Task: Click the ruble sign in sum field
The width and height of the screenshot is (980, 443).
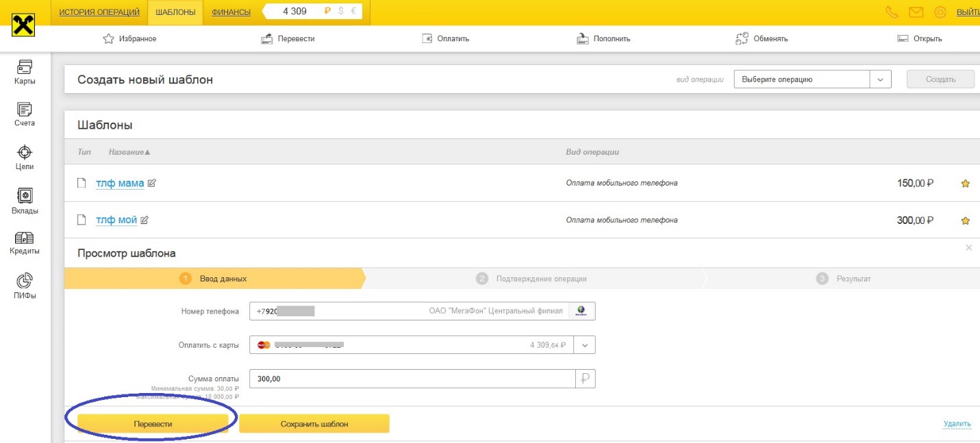Action: click(586, 379)
